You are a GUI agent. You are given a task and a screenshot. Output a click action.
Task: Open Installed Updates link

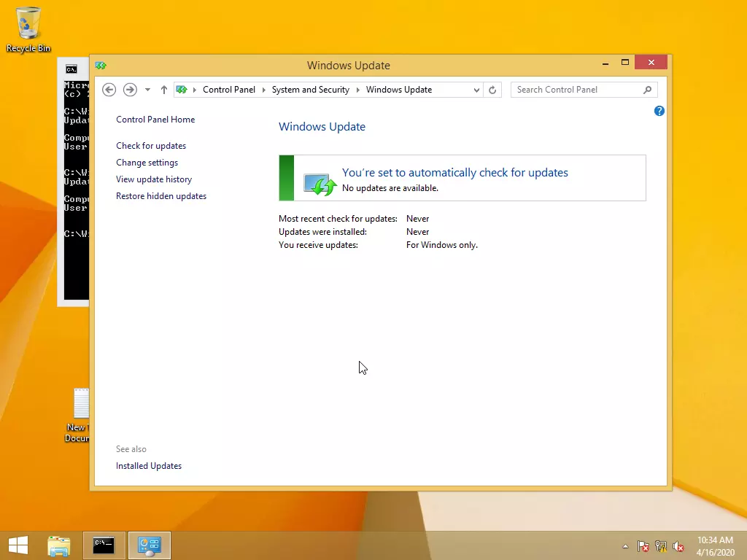pos(149,466)
